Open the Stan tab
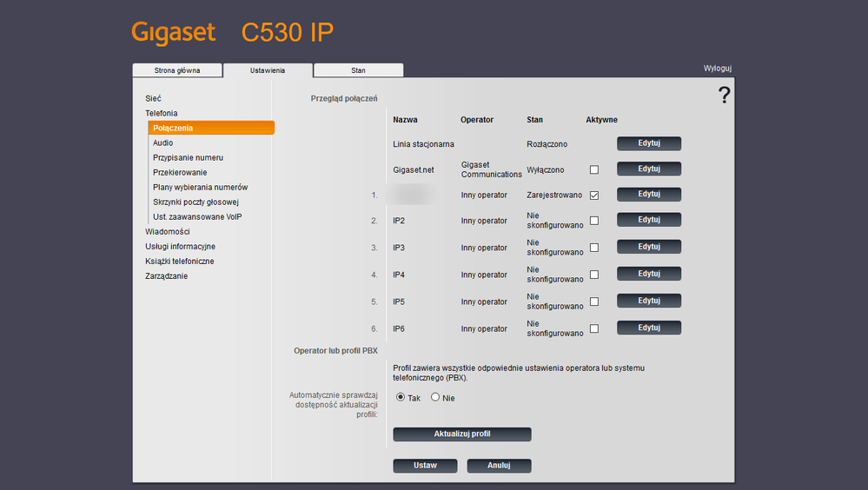 pos(358,70)
